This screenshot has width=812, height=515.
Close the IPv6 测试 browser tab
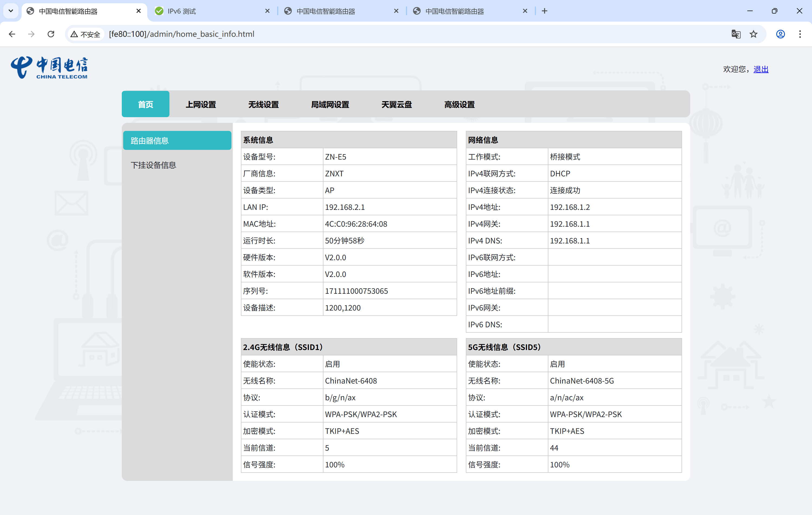267,11
